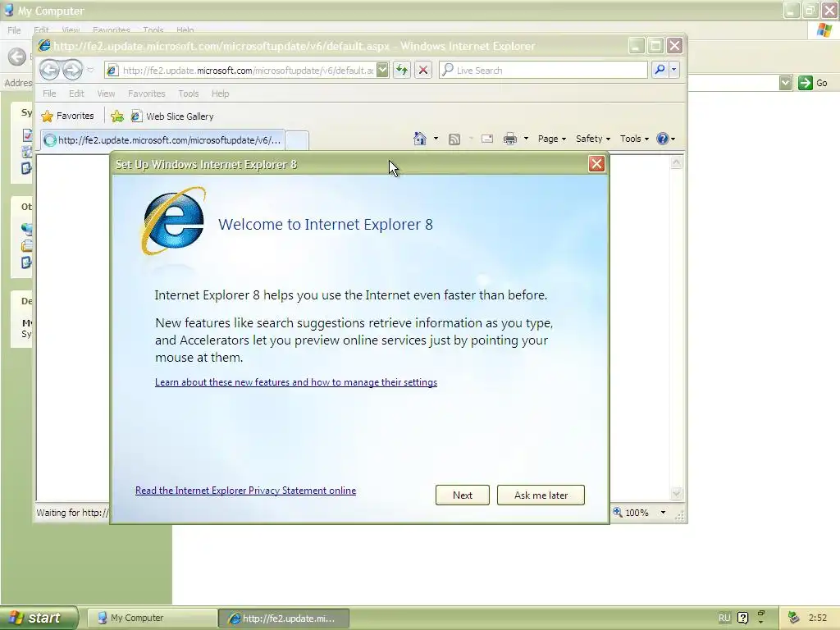This screenshot has height=630, width=840.
Task: Open the Safety command bar menu
Action: pos(592,139)
